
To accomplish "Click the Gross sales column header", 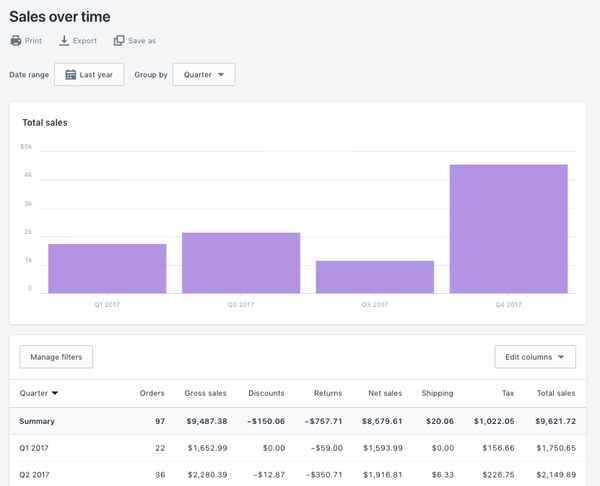I will 205,393.
